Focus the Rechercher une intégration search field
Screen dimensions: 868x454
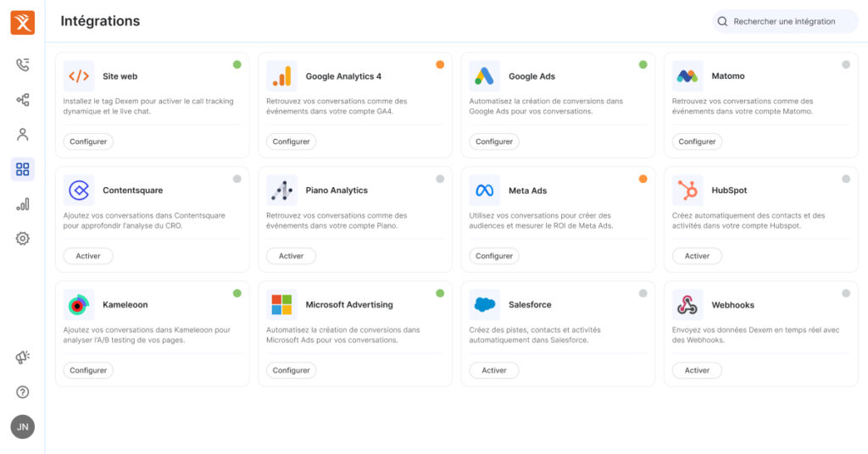(x=785, y=21)
